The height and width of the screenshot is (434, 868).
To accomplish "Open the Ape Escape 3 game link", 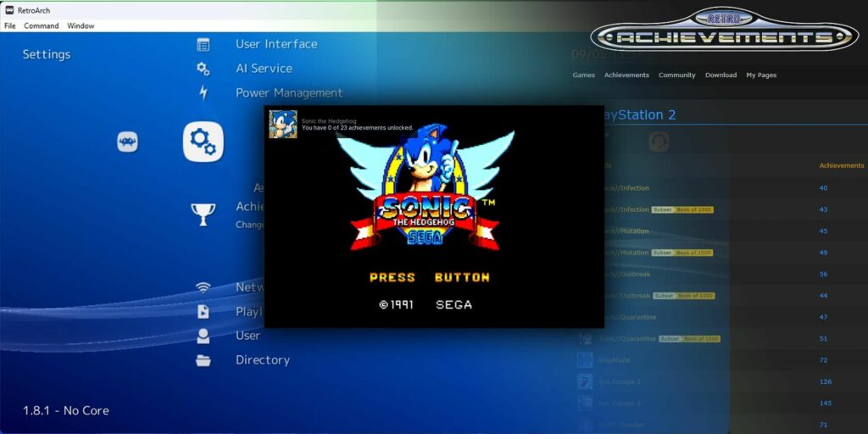I will pos(619,403).
